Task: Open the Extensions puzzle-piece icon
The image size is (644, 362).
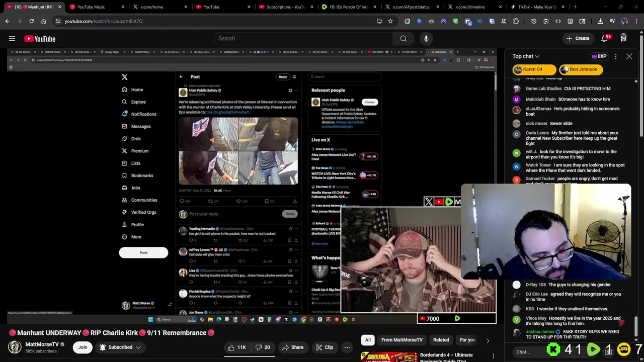Action: point(516,21)
